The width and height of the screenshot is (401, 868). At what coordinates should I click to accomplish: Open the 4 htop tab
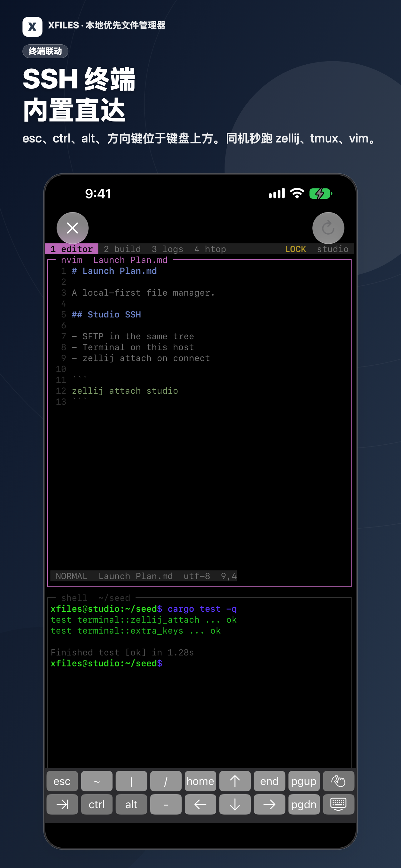(210, 249)
